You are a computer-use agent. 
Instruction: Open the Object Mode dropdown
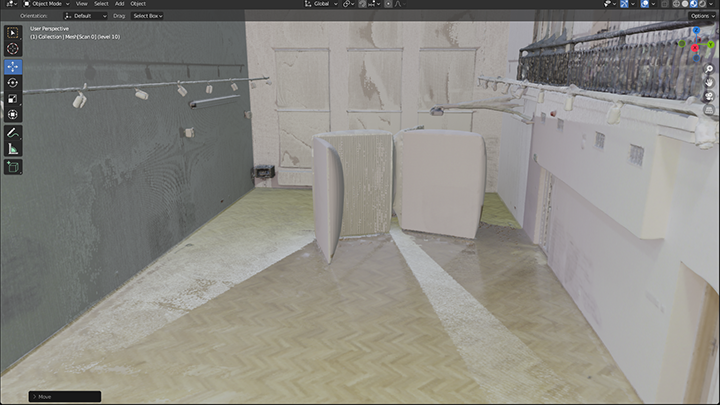[x=45, y=4]
